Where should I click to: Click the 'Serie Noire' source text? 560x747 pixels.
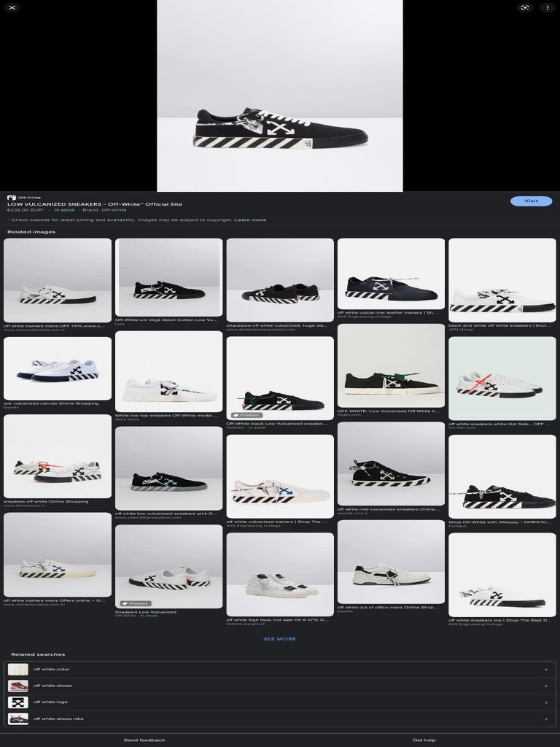[127, 419]
